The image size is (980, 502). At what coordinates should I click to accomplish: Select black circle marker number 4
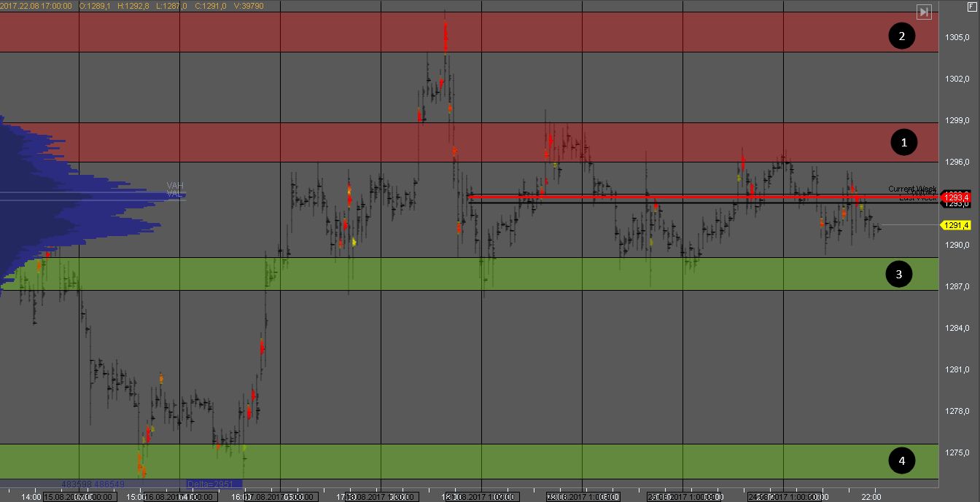click(901, 460)
